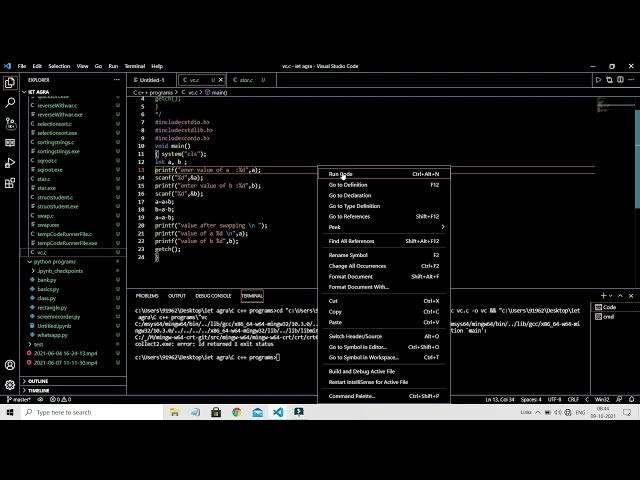Switch to the star.c editor tab

249,80
